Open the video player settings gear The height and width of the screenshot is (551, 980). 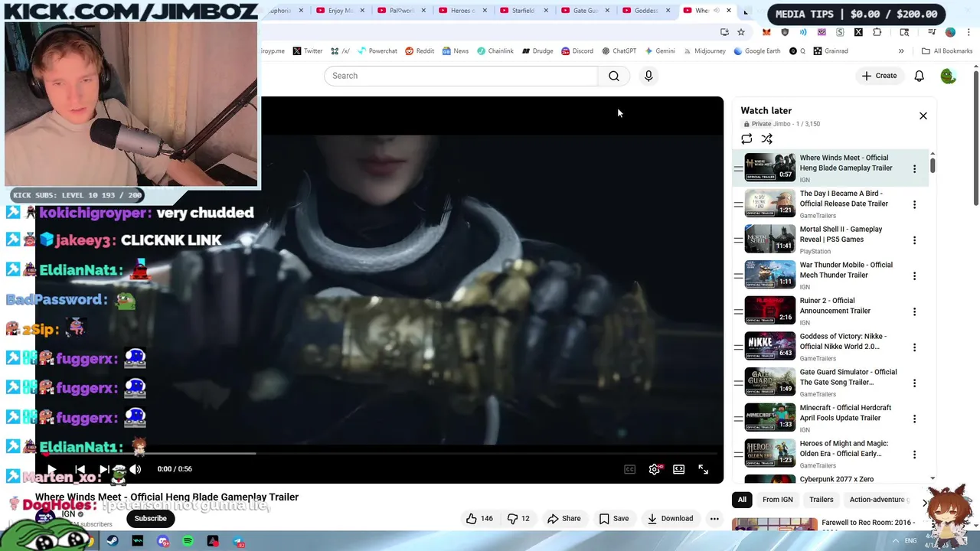pos(655,469)
